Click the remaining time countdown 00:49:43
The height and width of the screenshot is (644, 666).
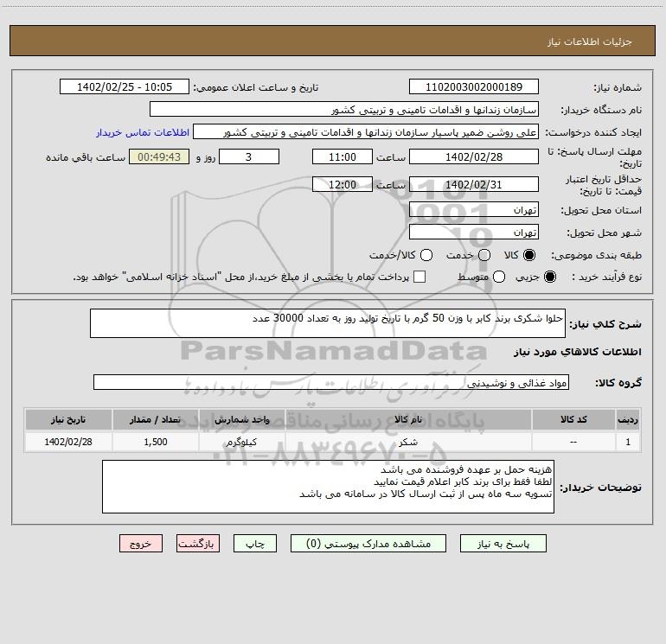tap(159, 156)
